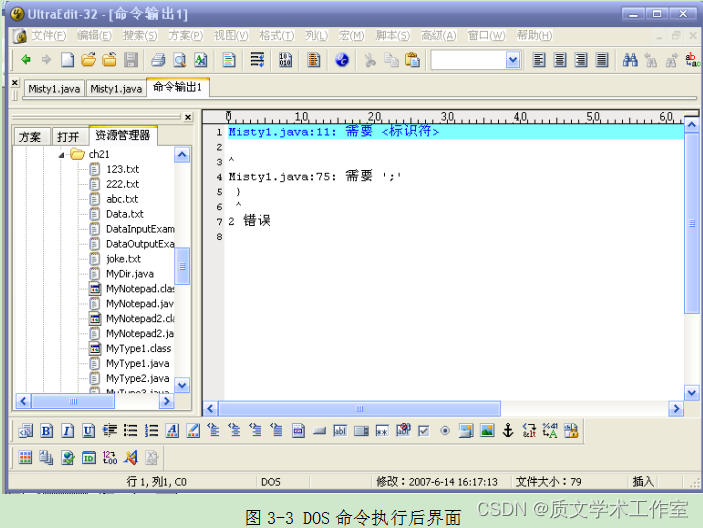Insert HTML checkbox element from toolbar
703x528 pixels.
[423, 431]
